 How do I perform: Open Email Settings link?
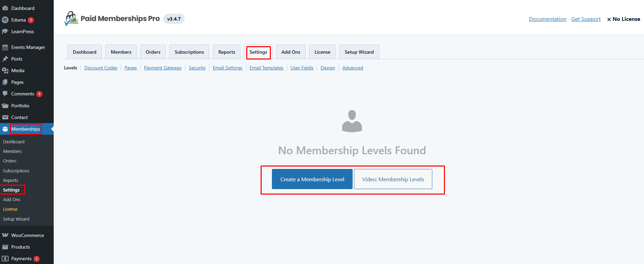(x=227, y=68)
